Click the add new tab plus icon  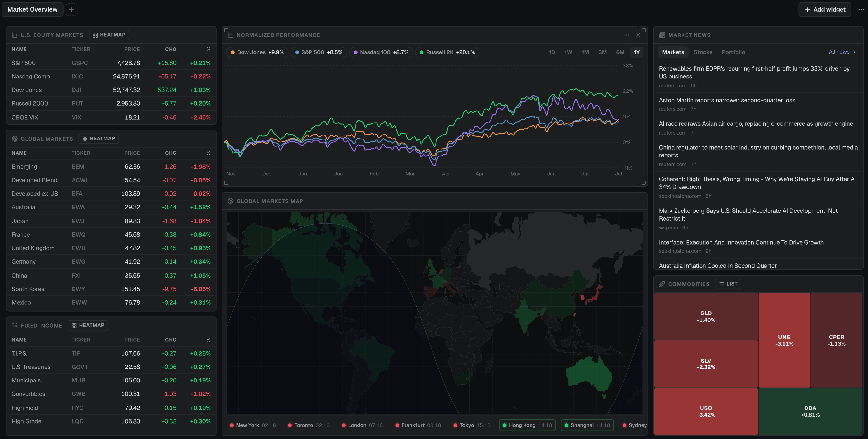pos(71,9)
